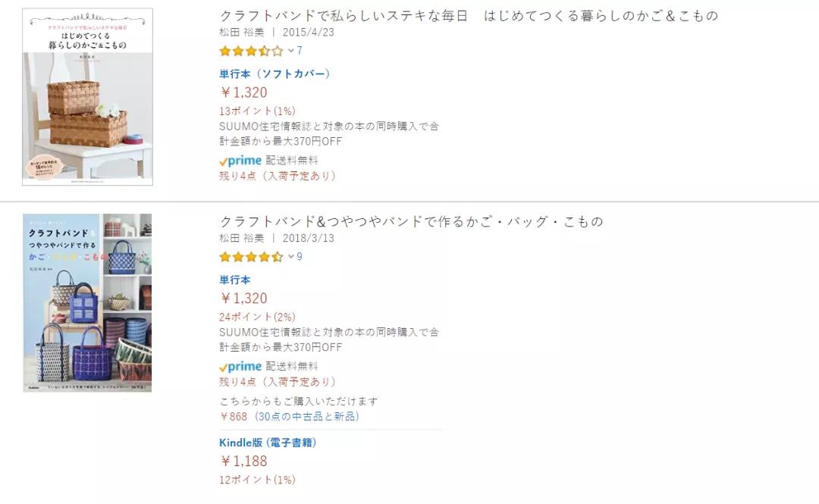Open the first book's 7 reviews

point(300,51)
